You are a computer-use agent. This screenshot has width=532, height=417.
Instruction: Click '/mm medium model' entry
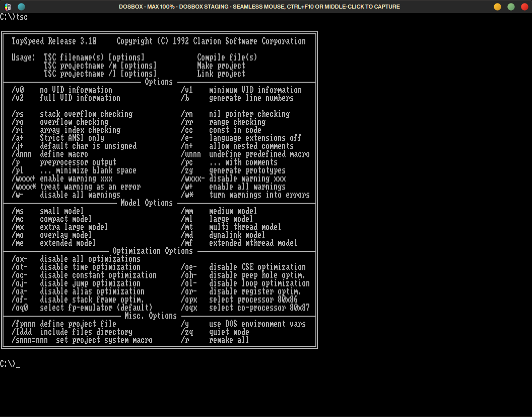coord(219,211)
